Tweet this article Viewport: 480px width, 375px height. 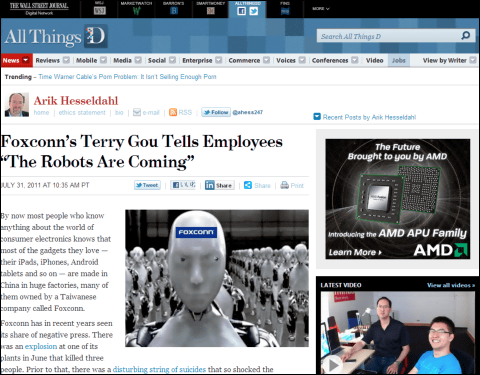(147, 185)
